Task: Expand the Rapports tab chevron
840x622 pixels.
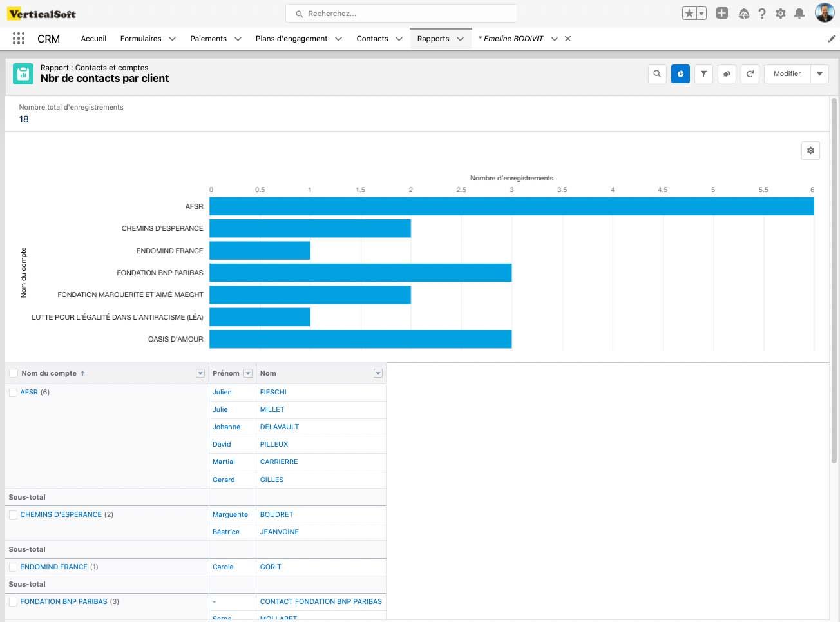Action: pos(460,39)
